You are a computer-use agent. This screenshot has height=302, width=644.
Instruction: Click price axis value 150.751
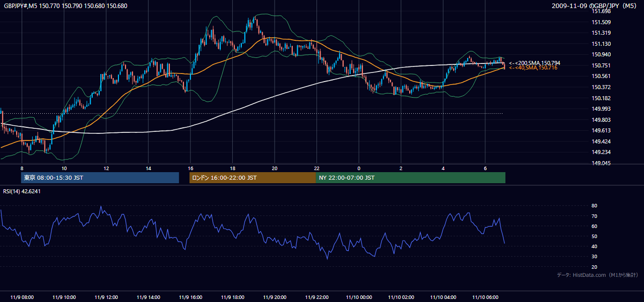click(x=601, y=65)
